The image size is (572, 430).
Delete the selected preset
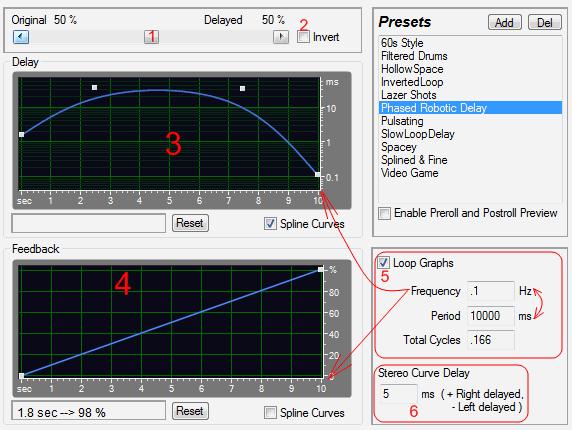coord(545,23)
